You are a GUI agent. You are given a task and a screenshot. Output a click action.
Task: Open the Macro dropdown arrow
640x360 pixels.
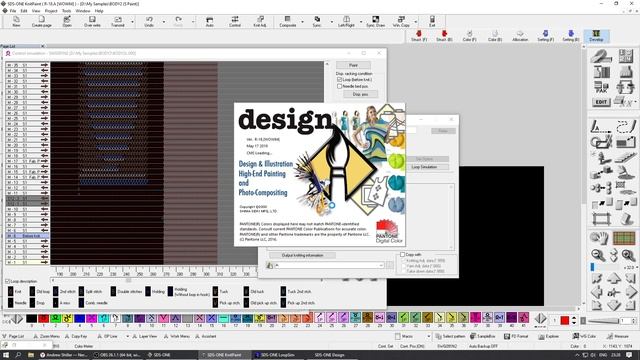[x=428, y=336]
